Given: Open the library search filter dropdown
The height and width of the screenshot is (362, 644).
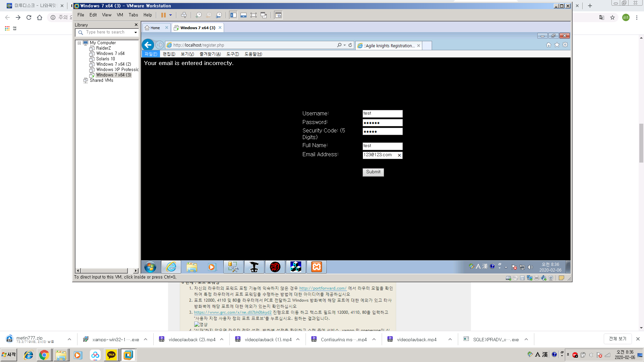Looking at the screenshot, I should click(x=136, y=33).
